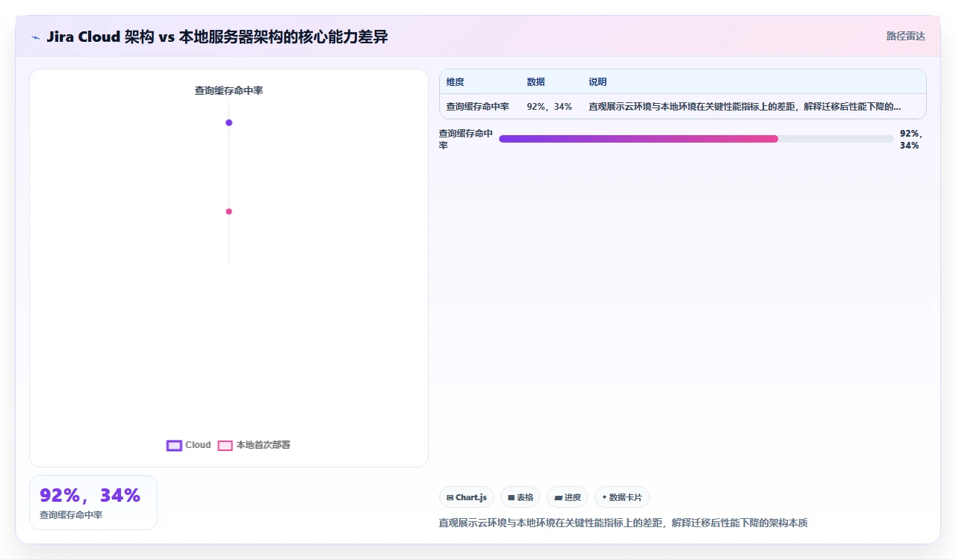Toggle the 本地首次部署 legend series
This screenshot has height=560, width=956.
[254, 445]
